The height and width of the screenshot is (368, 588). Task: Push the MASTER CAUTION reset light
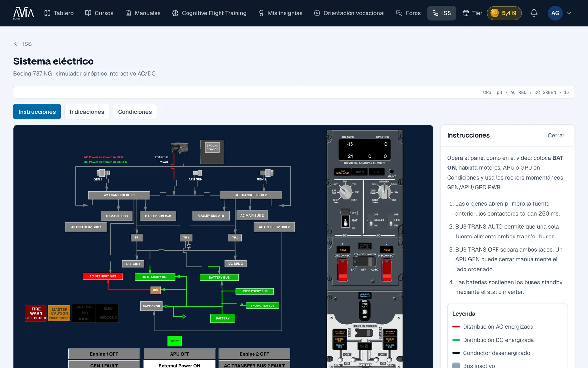click(x=59, y=313)
